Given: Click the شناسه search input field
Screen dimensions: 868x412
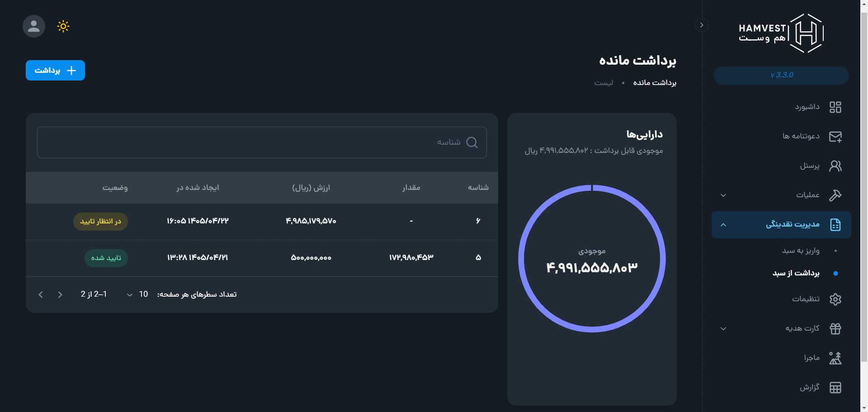Looking at the screenshot, I should [262, 142].
